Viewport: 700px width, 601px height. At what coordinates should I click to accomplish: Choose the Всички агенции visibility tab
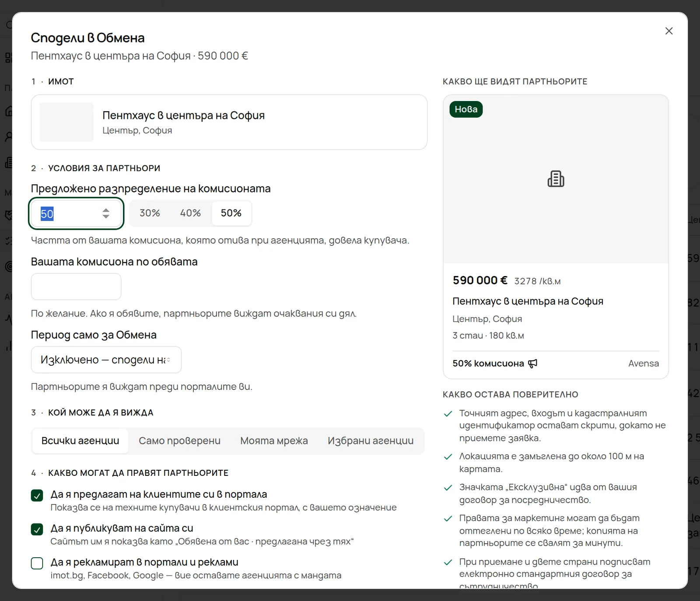point(80,441)
